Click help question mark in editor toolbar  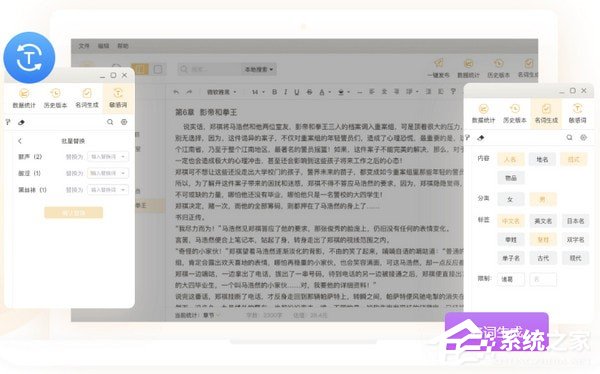coord(453,91)
